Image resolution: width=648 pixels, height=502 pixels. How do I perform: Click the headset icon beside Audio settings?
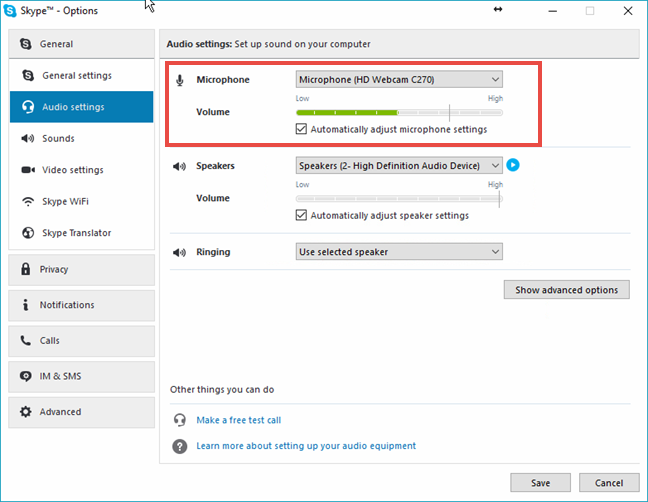point(28,107)
